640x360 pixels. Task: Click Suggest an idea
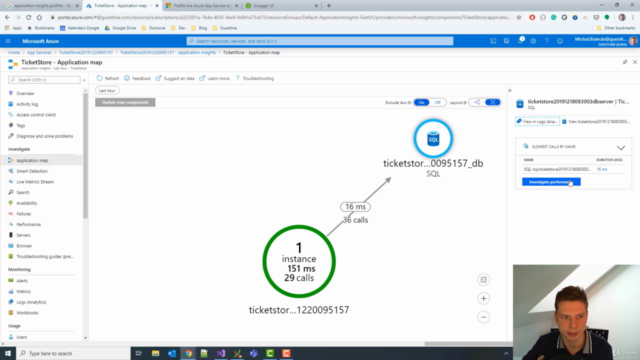175,78
